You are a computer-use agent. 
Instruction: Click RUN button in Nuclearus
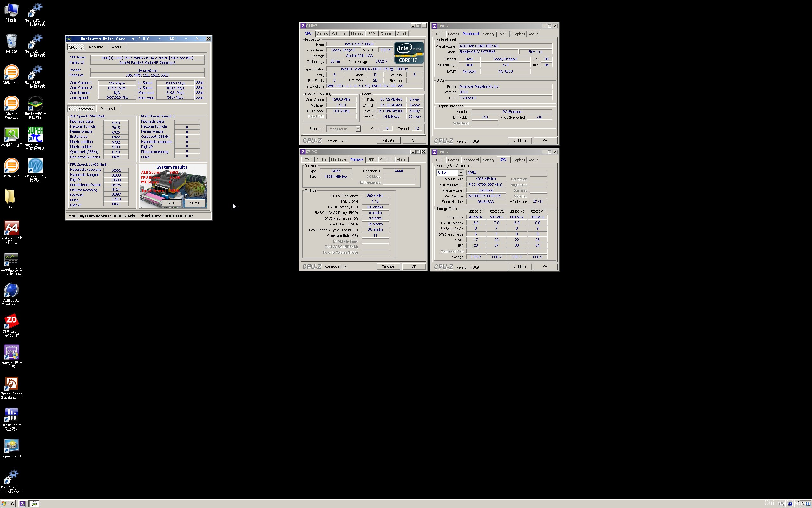(172, 203)
